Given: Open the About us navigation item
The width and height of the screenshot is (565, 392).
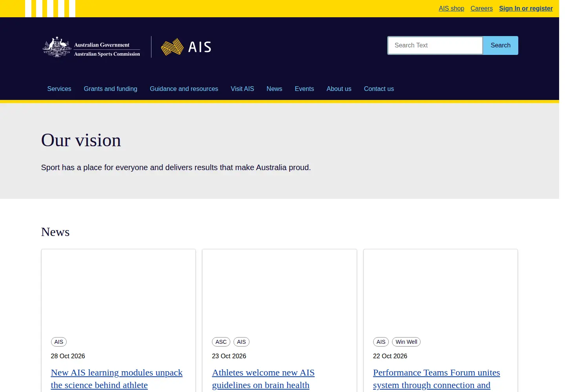Looking at the screenshot, I should (339, 89).
